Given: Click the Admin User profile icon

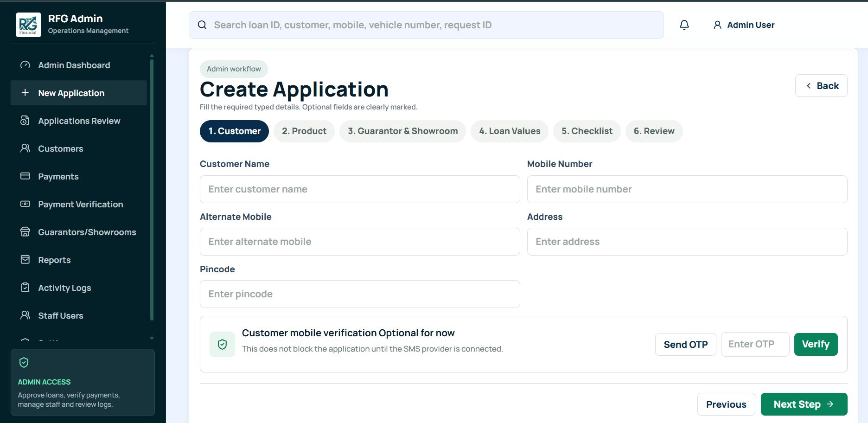Looking at the screenshot, I should [x=717, y=25].
